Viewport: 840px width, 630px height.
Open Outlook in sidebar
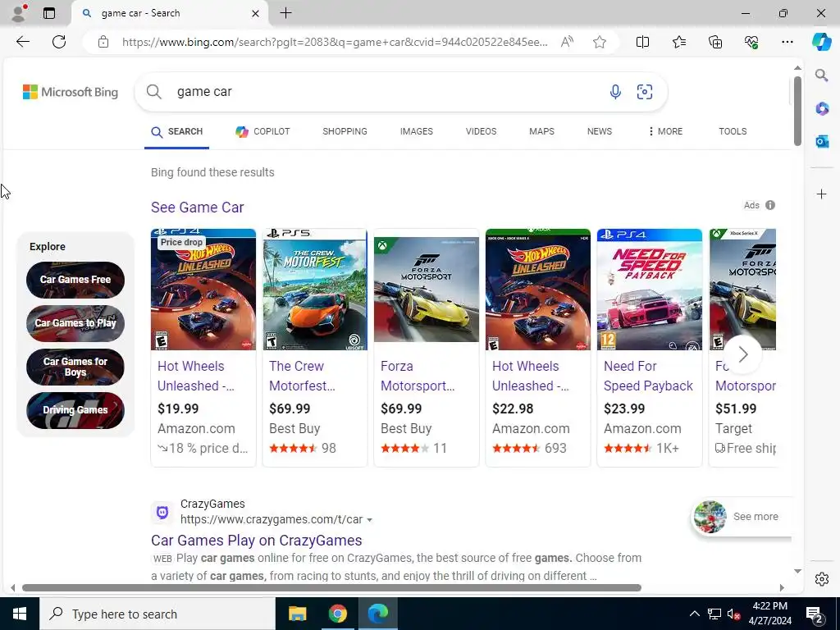[x=822, y=141]
